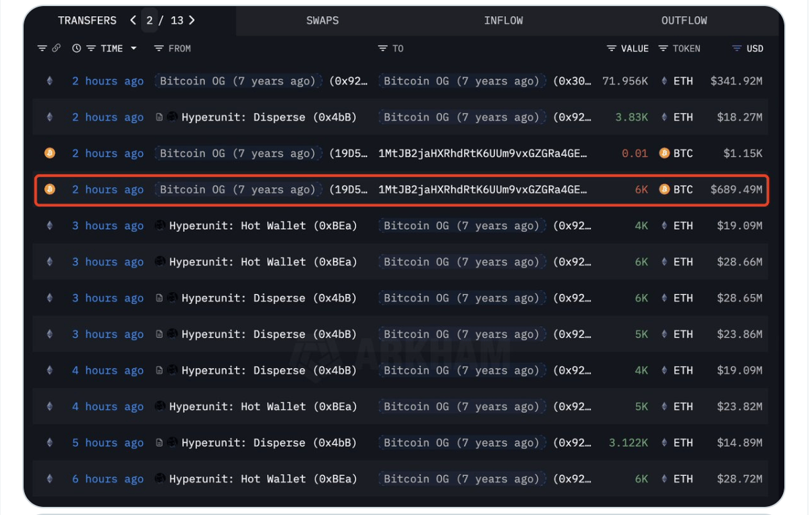Switch to the INFLOW tab

(503, 20)
